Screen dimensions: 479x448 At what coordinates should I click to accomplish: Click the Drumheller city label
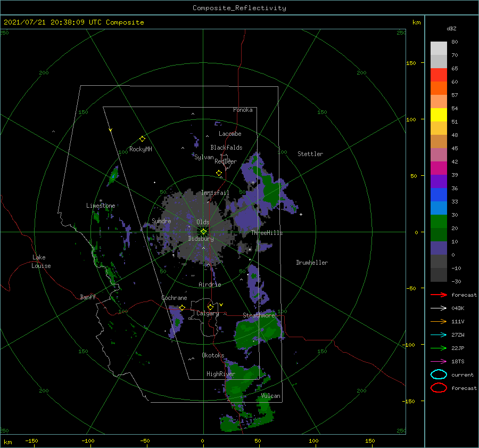tap(312, 263)
